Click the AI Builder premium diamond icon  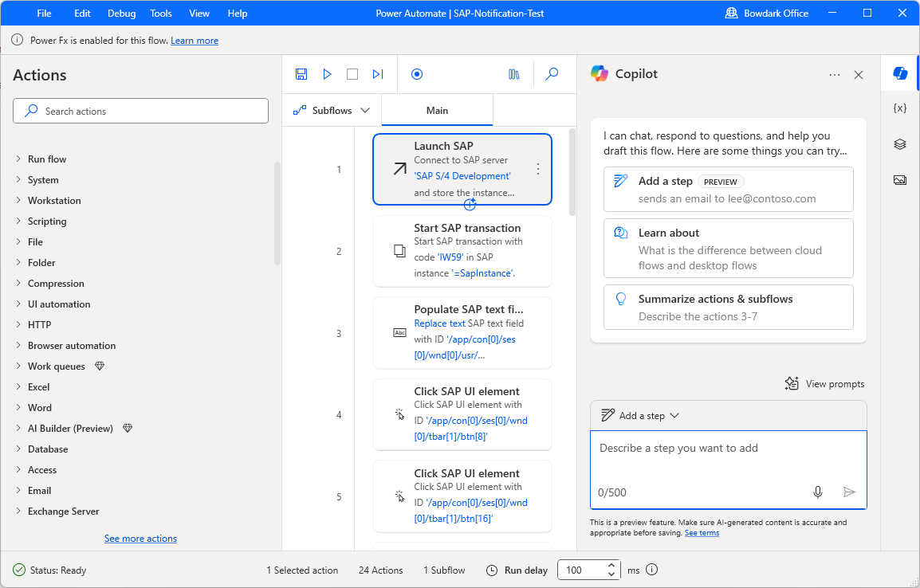pos(128,428)
